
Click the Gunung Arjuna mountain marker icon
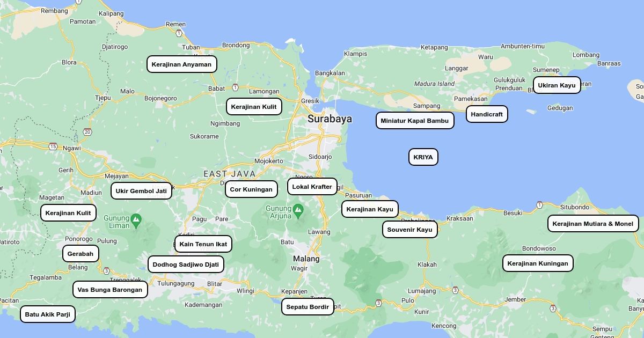(298, 209)
